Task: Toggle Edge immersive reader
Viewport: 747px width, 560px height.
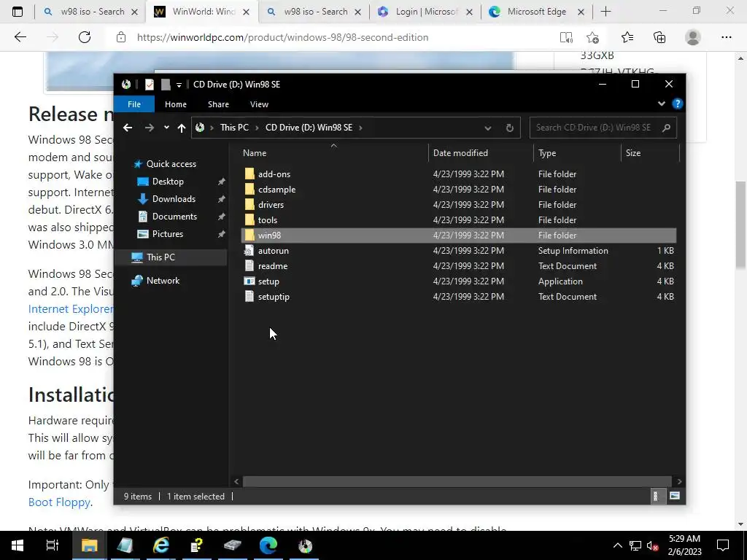Action: coord(566,37)
